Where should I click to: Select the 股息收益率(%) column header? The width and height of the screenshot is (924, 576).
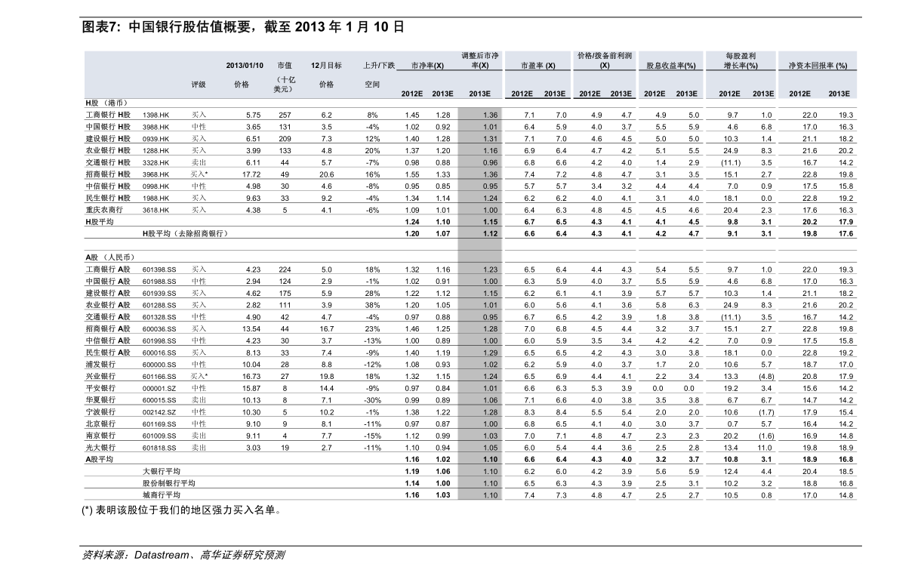(x=670, y=66)
